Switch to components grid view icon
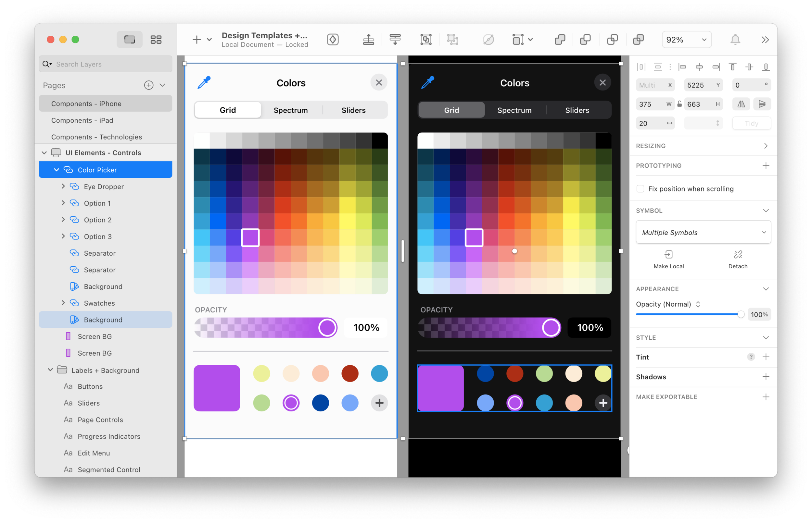This screenshot has width=812, height=523. pyautogui.click(x=156, y=40)
